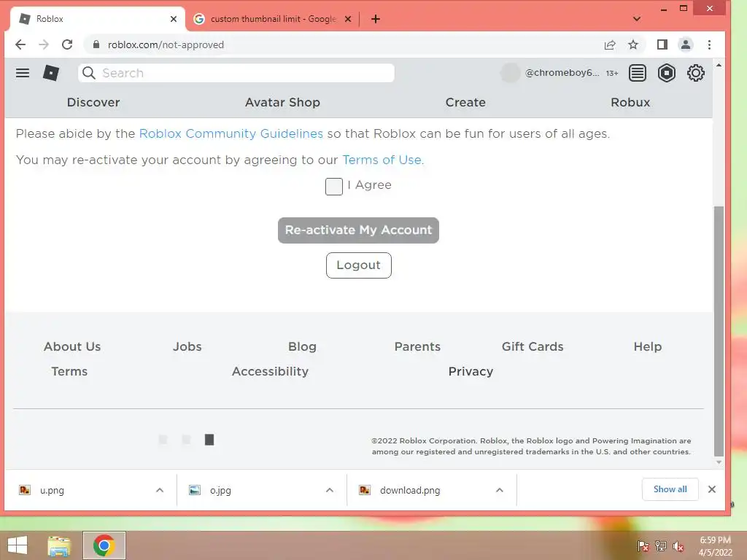Open the Privacy footer link
This screenshot has width=747, height=560.
pos(471,371)
